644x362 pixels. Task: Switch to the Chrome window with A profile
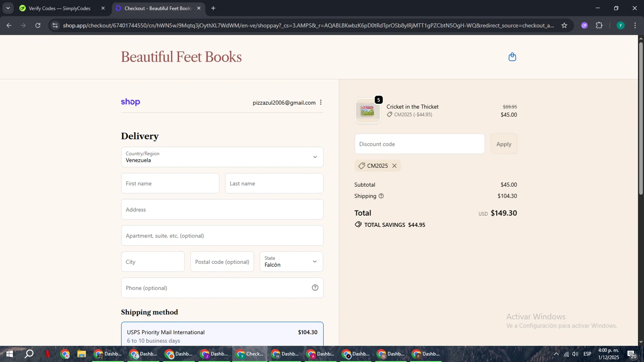coord(321,354)
